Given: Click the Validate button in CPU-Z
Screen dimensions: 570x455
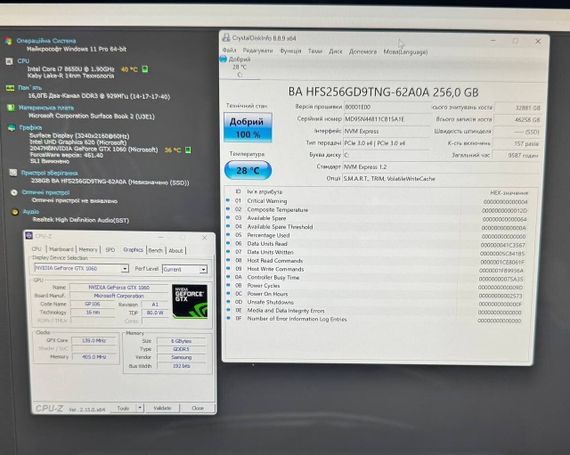Looking at the screenshot, I should pyautogui.click(x=162, y=408).
